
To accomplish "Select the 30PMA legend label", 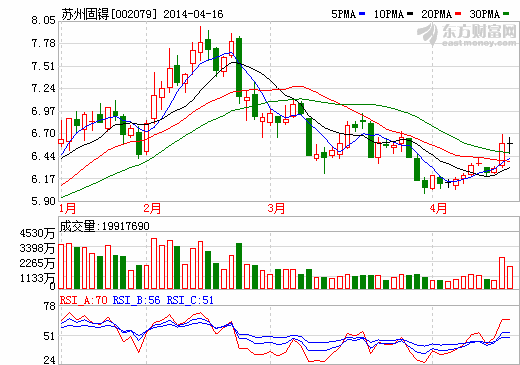I will coord(485,14).
